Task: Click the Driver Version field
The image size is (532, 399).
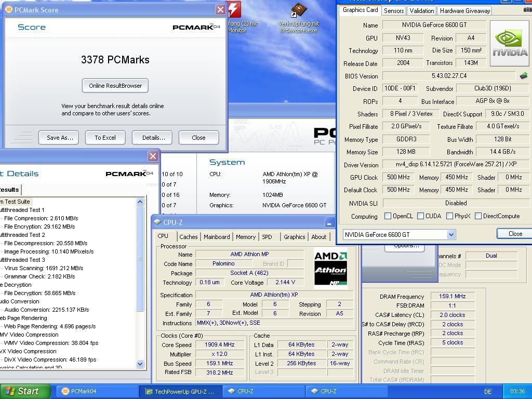Action: 456,164
